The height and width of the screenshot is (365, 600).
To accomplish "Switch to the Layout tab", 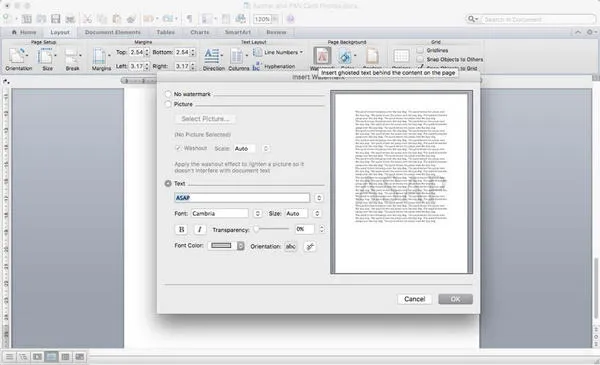I will (x=60, y=32).
